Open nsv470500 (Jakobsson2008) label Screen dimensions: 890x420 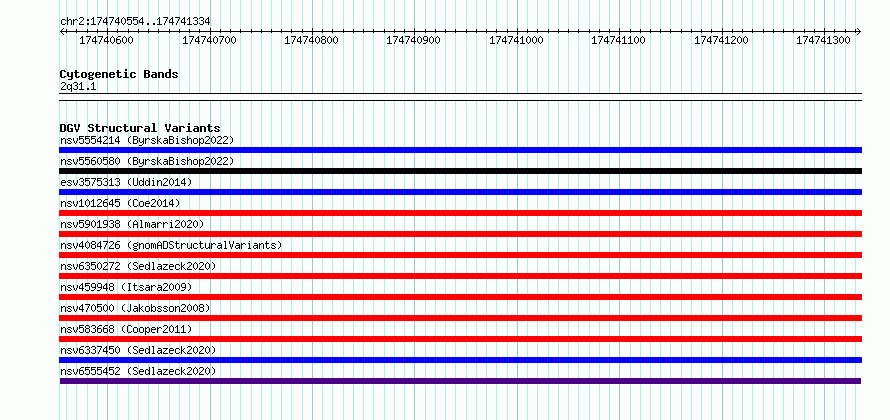coord(135,308)
